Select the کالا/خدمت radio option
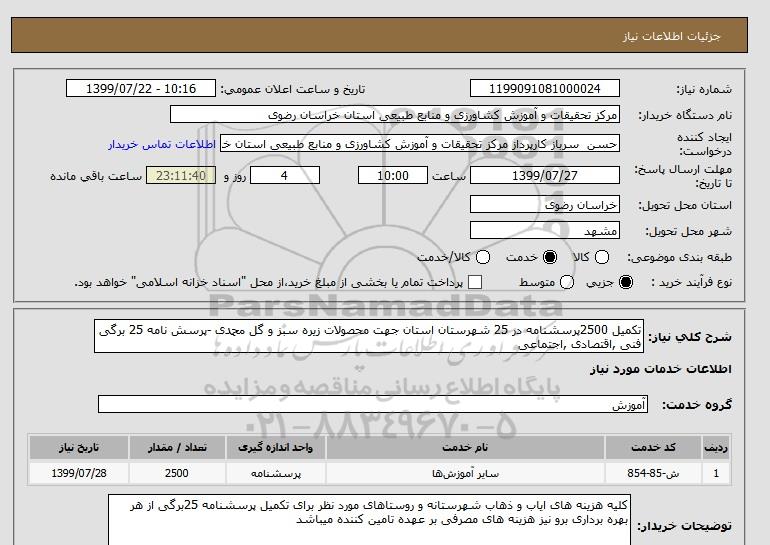Viewport: 770px width, 545px height. click(483, 257)
